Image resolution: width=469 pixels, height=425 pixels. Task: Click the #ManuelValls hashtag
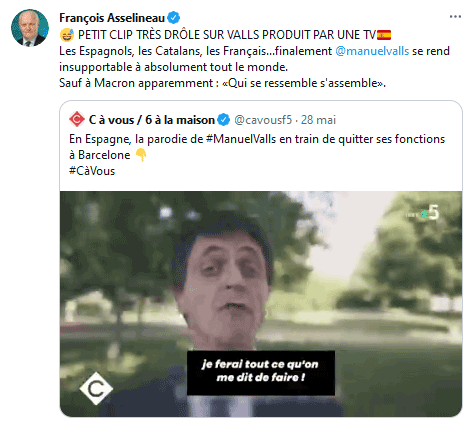pos(241,139)
